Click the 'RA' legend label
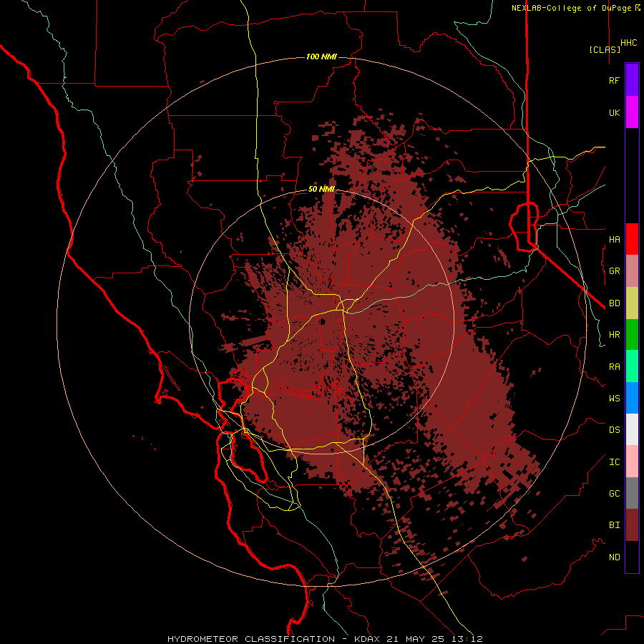This screenshot has width=644, height=644. click(615, 367)
